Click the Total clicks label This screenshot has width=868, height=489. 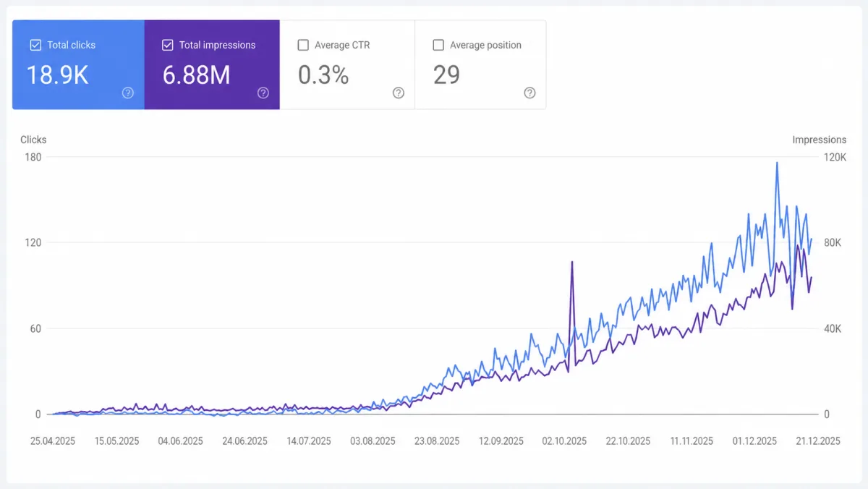[x=72, y=45]
